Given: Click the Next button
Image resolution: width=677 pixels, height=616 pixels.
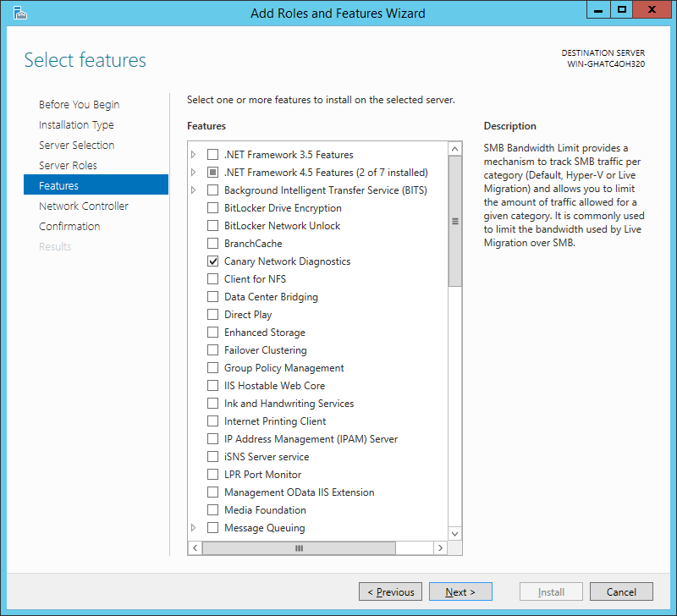Looking at the screenshot, I should click(460, 591).
